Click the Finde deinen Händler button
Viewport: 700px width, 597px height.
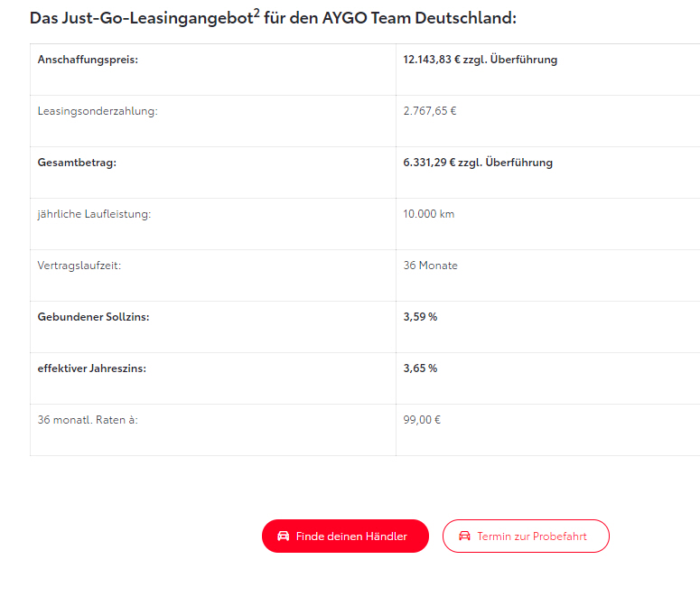(345, 536)
